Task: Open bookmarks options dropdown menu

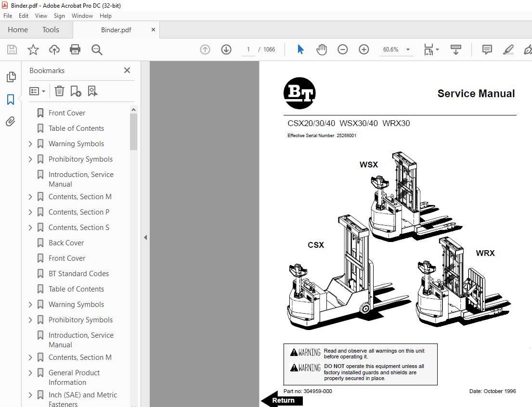Action: point(38,91)
